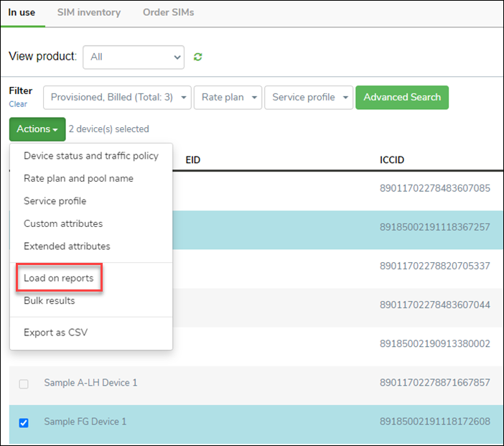Check the Sample A-LH Device 1 checkbox

pyautogui.click(x=24, y=384)
